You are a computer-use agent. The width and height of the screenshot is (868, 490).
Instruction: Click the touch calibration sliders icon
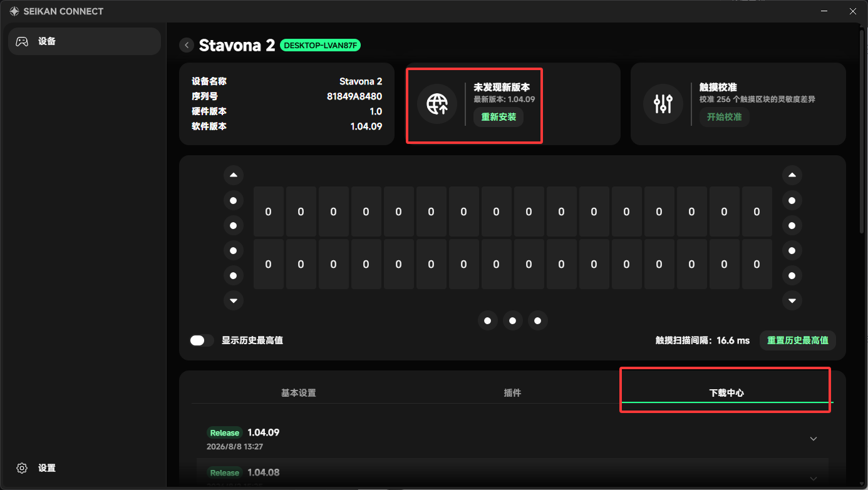point(663,104)
